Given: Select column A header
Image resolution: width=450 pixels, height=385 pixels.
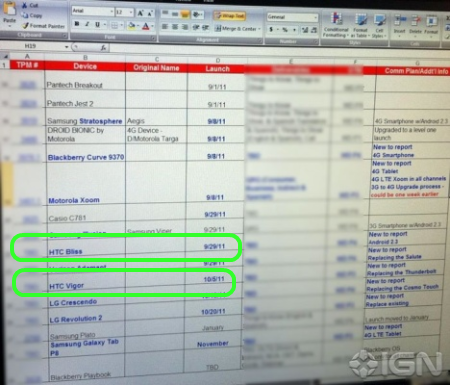Looking at the screenshot, I should (27, 56).
